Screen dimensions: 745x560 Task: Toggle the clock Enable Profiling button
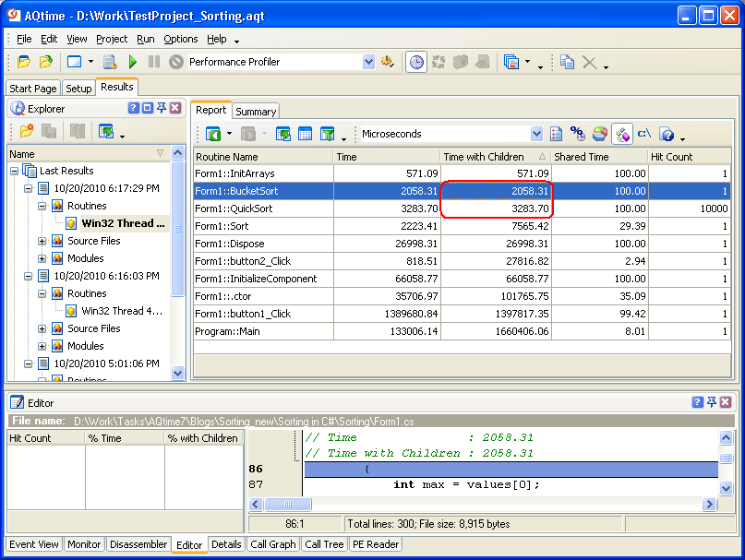click(x=416, y=62)
